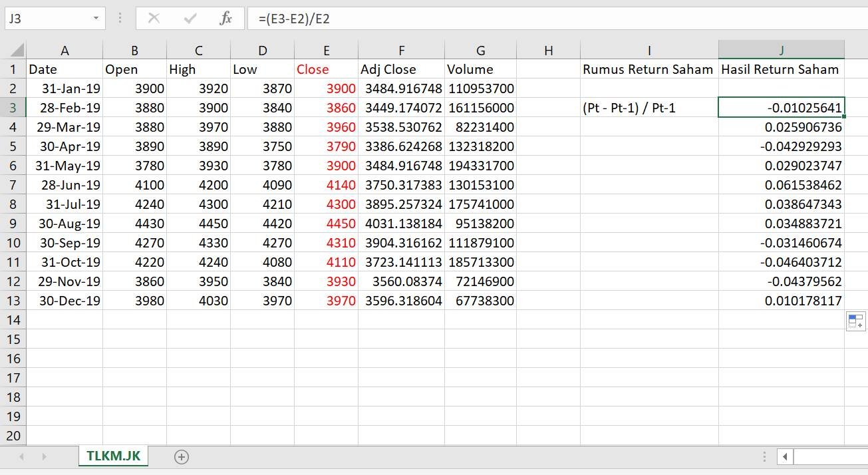Click the Enter checkmark icon in formula bar
Image resolution: width=868 pixels, height=475 pixels.
[190, 19]
